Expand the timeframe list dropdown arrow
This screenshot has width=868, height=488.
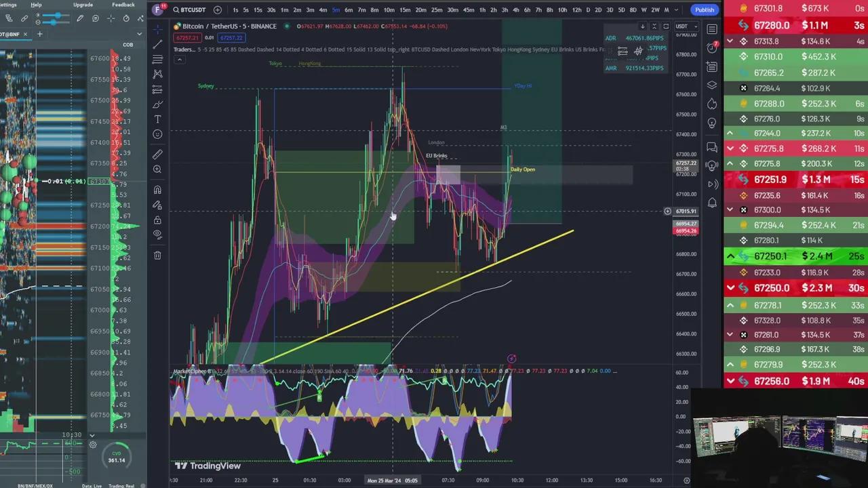coord(676,9)
